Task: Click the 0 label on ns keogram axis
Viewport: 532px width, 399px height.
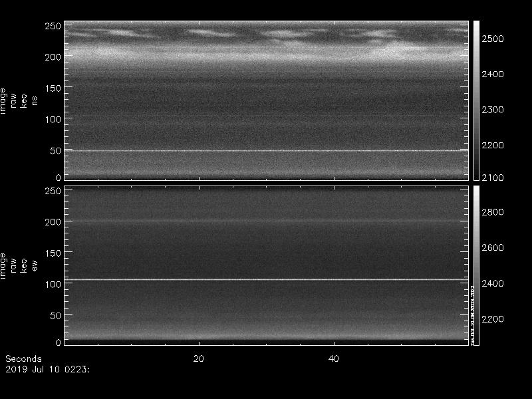Action: tap(59, 177)
